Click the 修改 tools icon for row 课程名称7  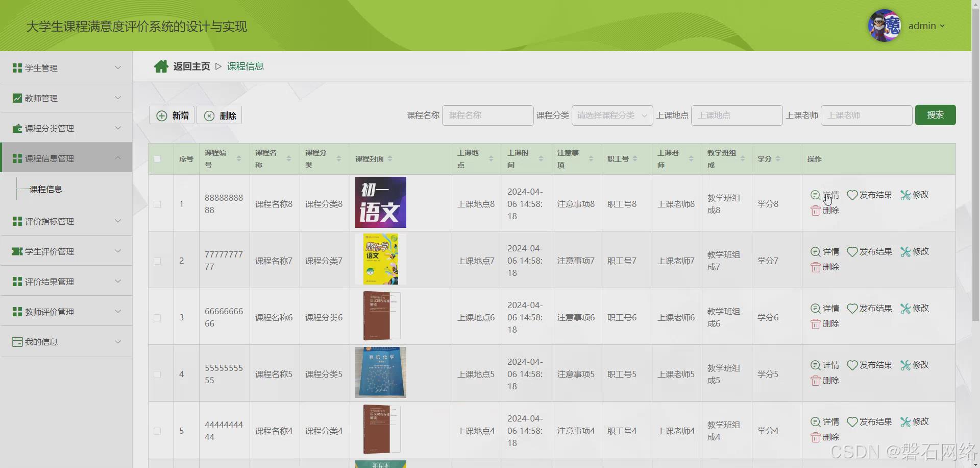905,252
